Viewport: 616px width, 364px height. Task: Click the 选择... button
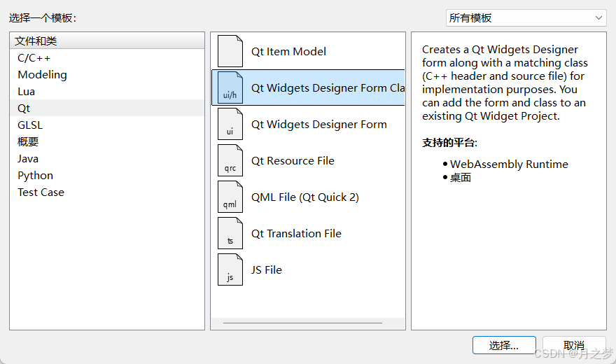[x=504, y=345]
